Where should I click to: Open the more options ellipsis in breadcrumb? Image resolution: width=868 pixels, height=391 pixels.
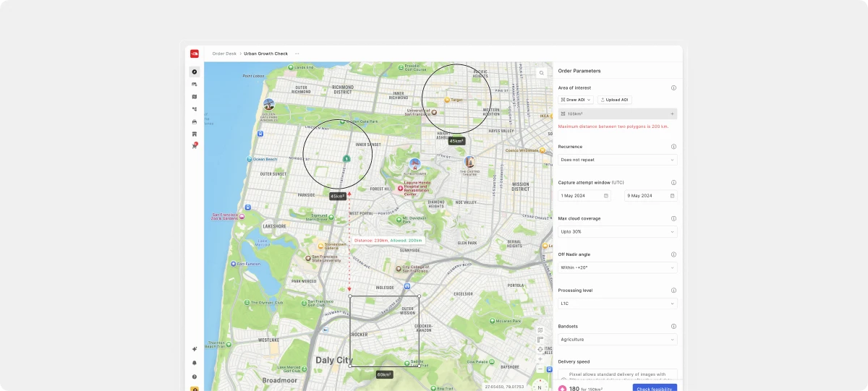point(297,53)
